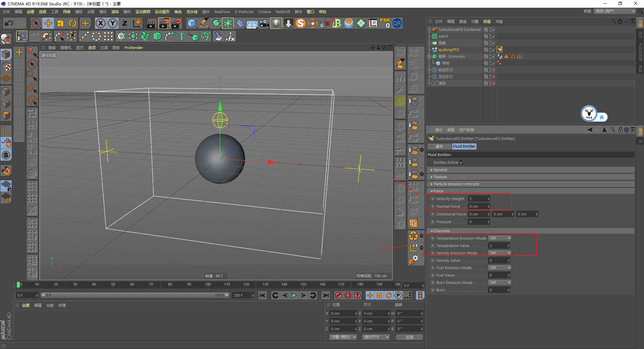Toggle Normal Force animation dot

click(433, 206)
